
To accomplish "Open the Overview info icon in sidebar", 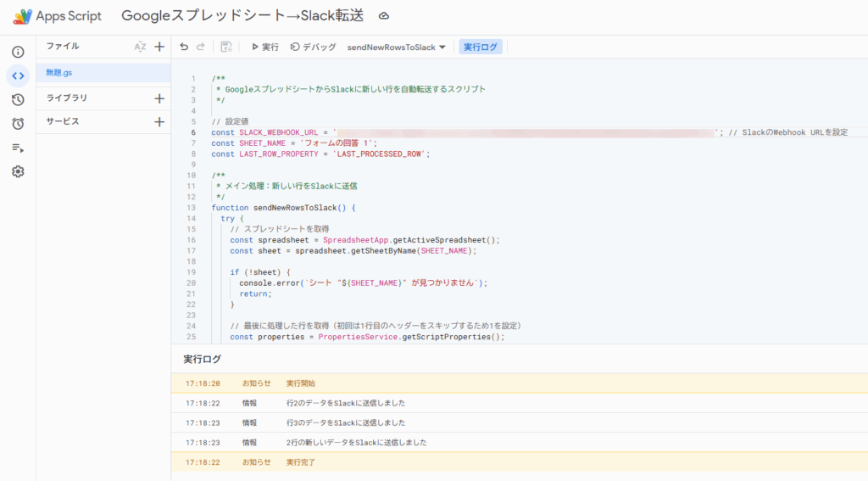I will (x=19, y=52).
